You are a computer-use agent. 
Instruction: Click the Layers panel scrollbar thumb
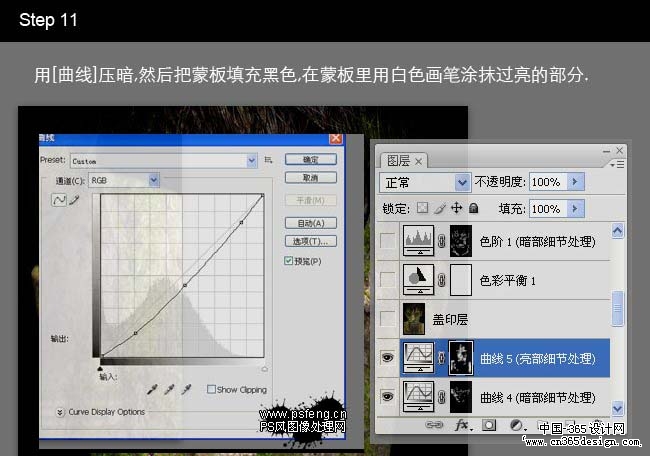pyautogui.click(x=617, y=308)
